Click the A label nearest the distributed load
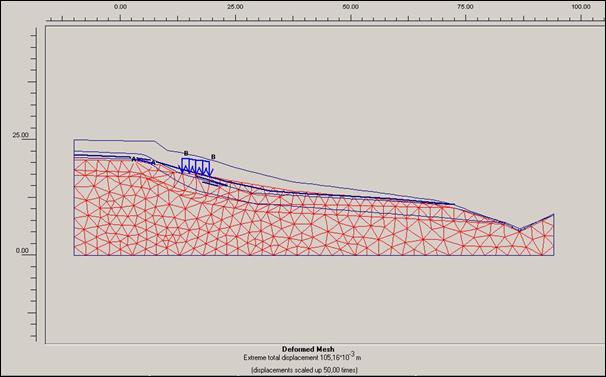This screenshot has height=377, width=606. (x=153, y=162)
